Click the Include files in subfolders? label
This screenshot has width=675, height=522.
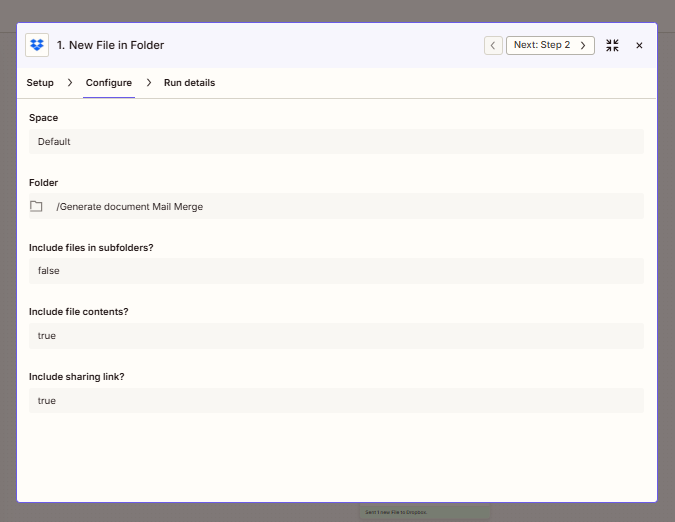pos(98,247)
